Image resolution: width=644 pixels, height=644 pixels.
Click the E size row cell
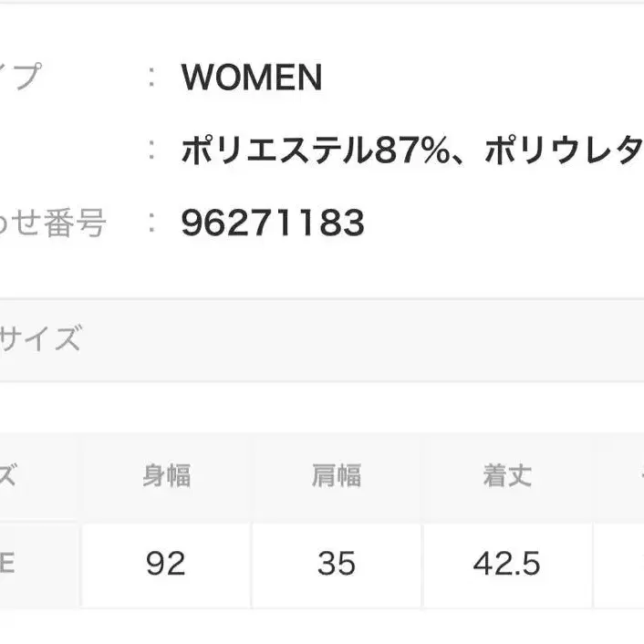[x=9, y=565]
